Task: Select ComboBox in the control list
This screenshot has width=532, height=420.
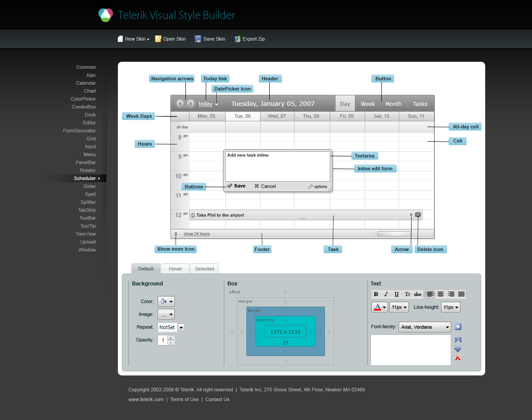Action: point(84,107)
